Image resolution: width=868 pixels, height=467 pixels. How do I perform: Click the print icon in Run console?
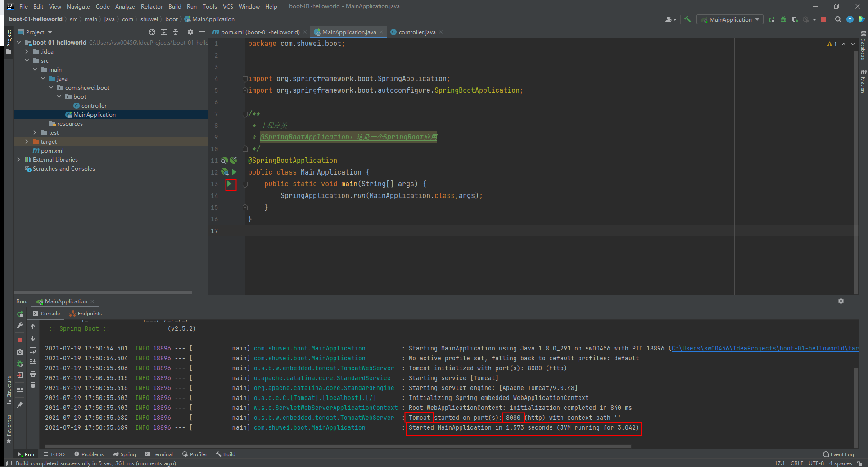(33, 373)
